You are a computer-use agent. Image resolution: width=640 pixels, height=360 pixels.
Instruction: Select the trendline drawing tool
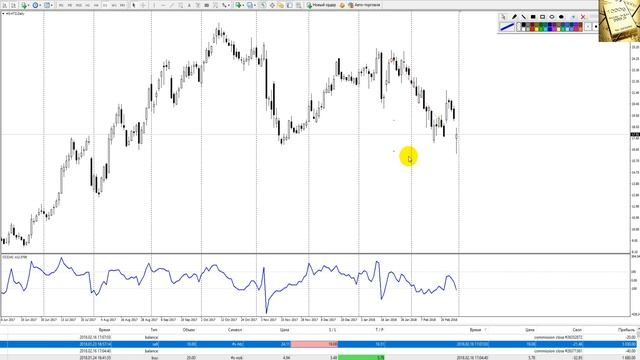point(172,5)
